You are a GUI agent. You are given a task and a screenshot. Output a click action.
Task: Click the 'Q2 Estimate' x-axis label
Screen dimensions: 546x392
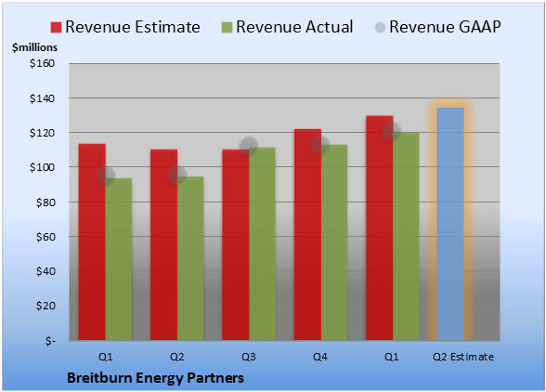point(463,357)
